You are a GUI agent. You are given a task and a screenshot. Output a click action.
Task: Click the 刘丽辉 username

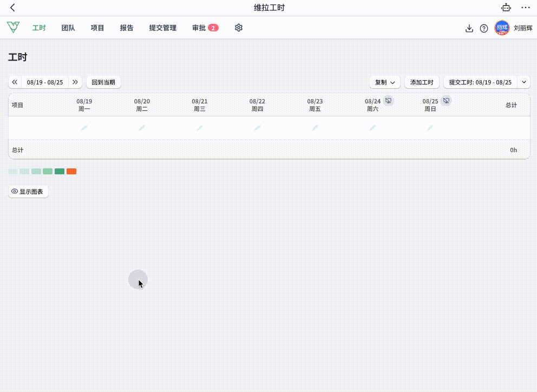click(523, 28)
